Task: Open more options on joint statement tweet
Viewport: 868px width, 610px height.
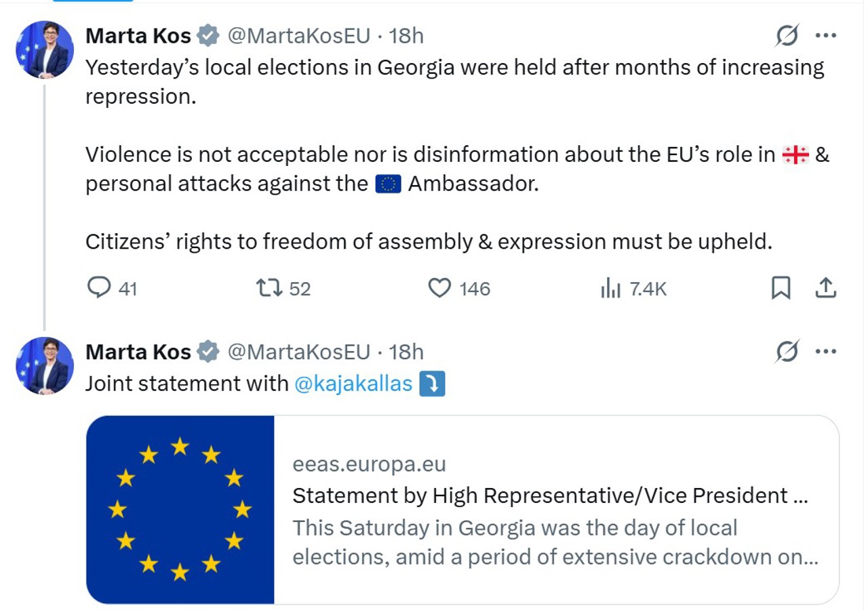Action: 825,352
